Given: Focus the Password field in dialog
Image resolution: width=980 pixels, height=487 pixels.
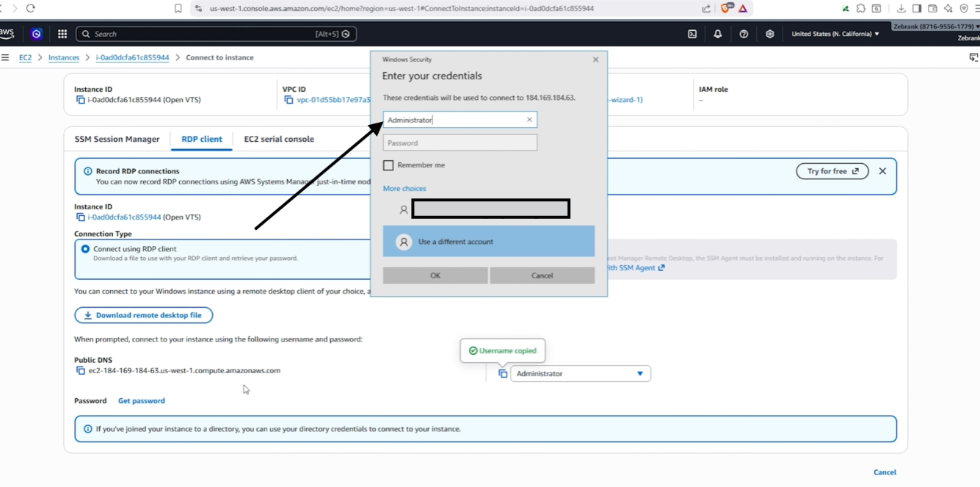Looking at the screenshot, I should [460, 143].
